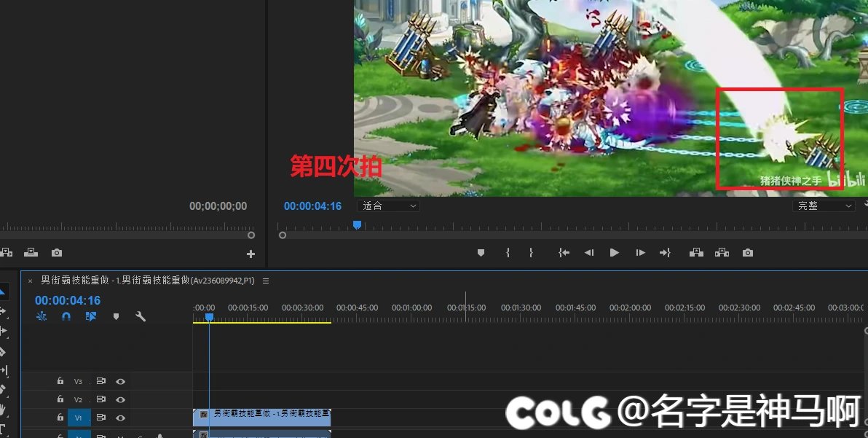Click ruler time 00:02:30:00

pyautogui.click(x=739, y=308)
